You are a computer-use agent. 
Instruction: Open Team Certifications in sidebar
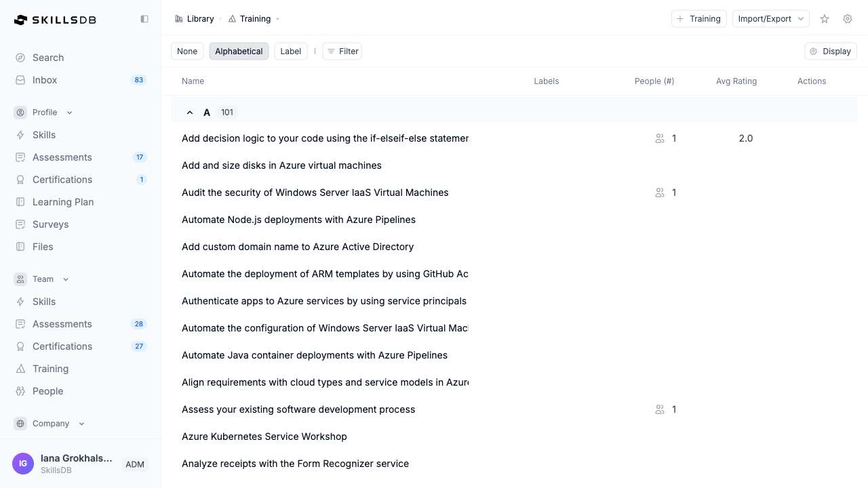pos(62,346)
